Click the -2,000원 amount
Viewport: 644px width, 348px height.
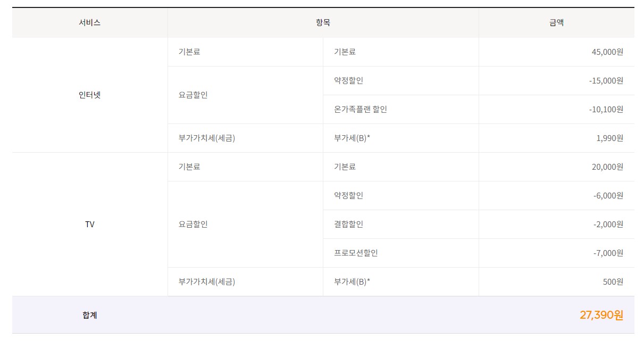608,225
